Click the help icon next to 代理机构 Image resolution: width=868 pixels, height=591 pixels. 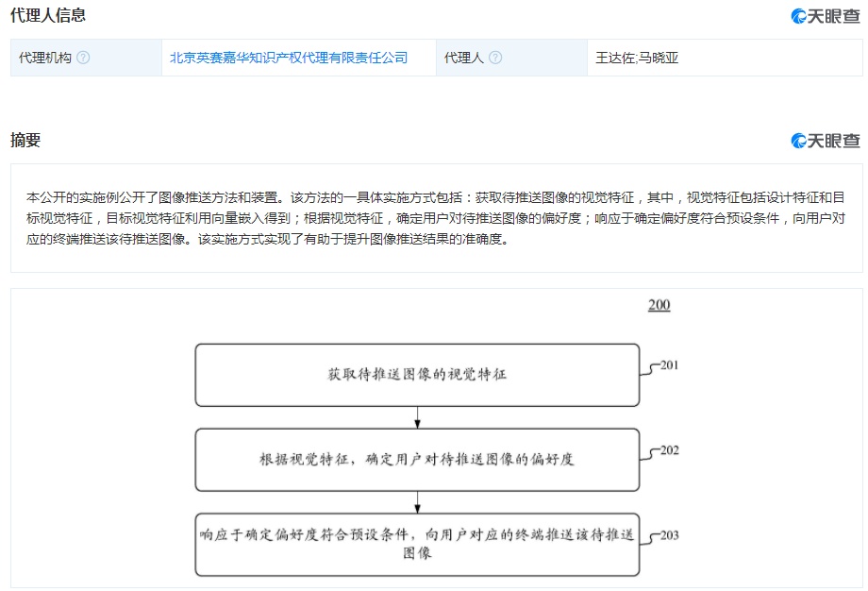83,58
